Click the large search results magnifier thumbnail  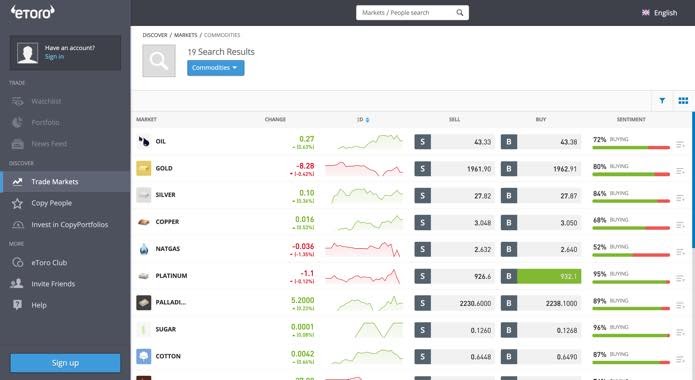tap(159, 61)
